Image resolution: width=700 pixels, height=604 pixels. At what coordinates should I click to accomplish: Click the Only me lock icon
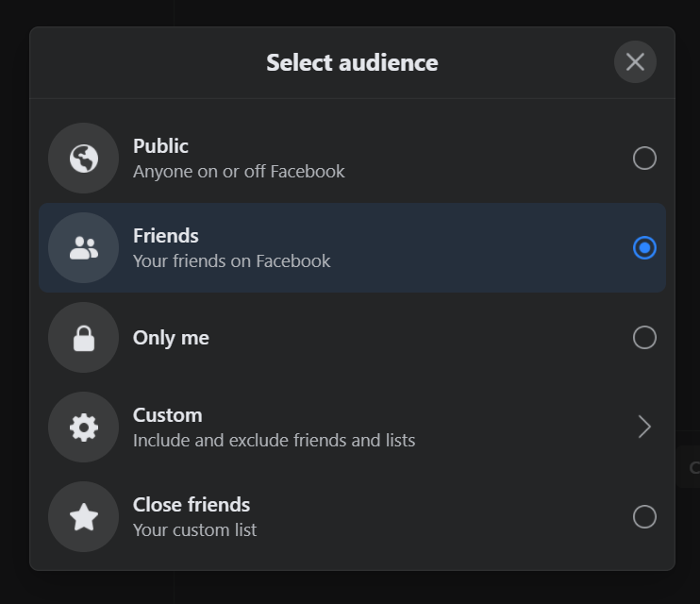[x=84, y=338]
